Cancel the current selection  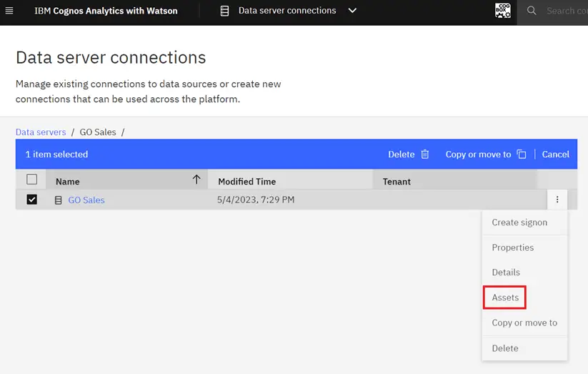555,154
